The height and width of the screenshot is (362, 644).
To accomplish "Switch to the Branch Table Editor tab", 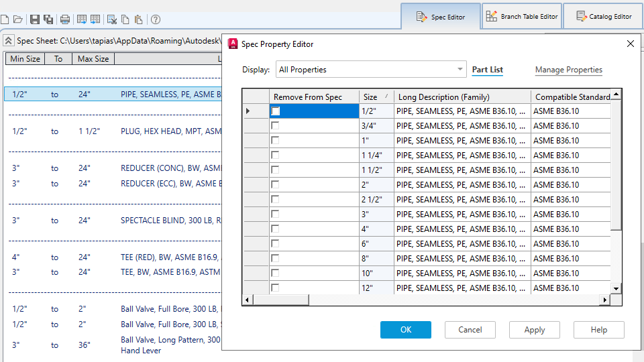I will (522, 16).
